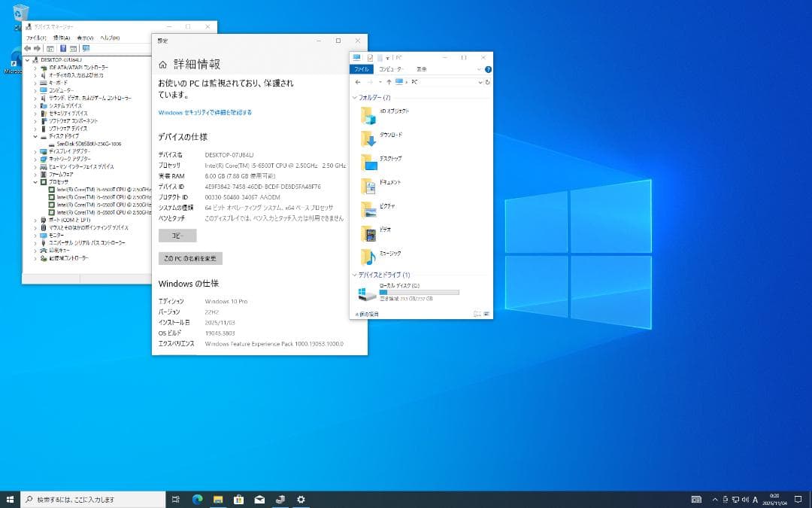Open Settings gear on taskbar
Viewport: 812px width, 508px height.
point(301,500)
